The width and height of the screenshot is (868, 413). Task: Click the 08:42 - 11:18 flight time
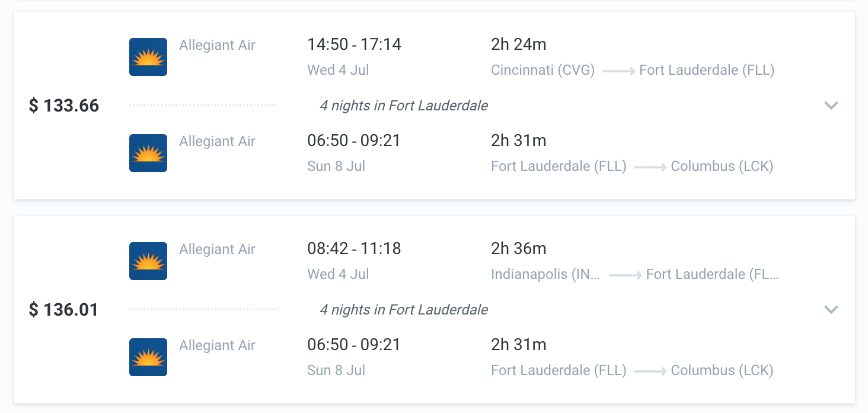click(354, 249)
